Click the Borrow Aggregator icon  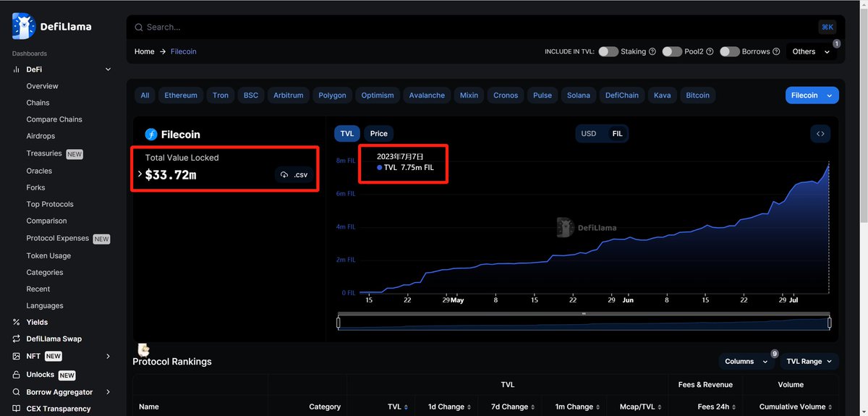pyautogui.click(x=17, y=392)
